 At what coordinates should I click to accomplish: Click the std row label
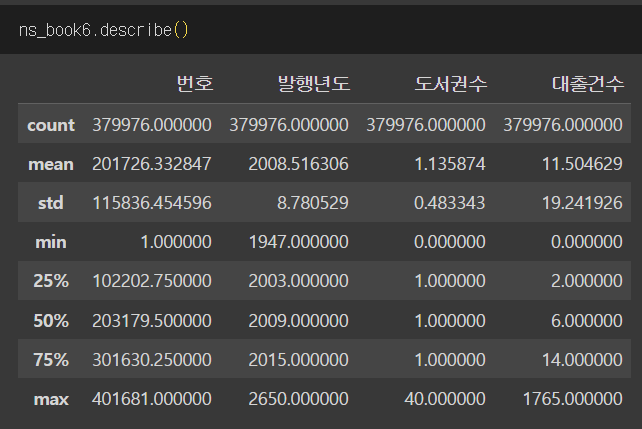pos(51,203)
